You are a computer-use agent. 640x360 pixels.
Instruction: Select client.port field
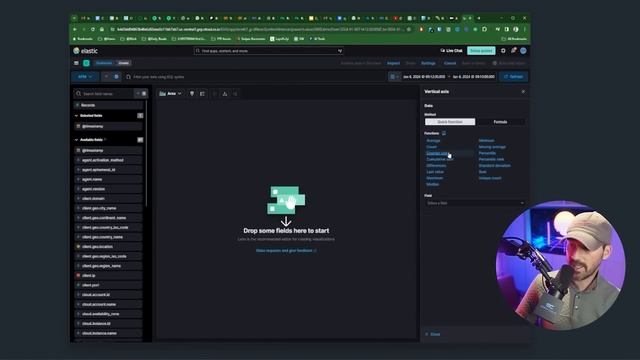pos(108,285)
